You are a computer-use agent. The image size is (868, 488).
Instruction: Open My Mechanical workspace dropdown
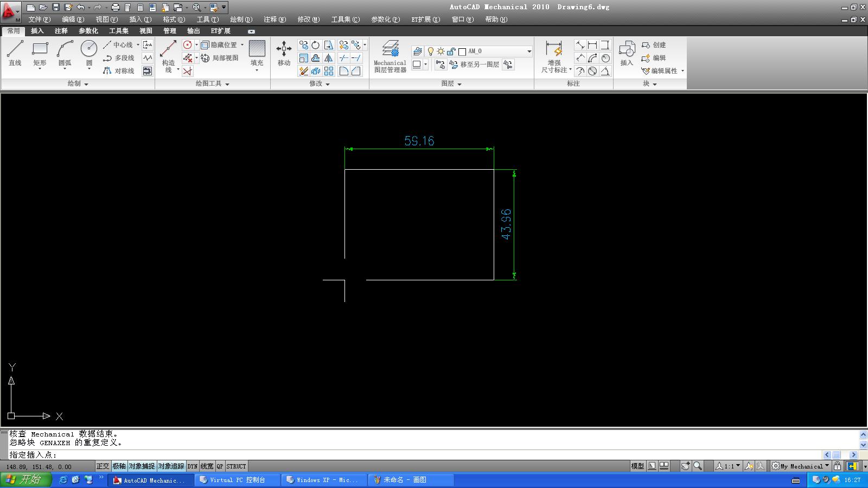(800, 466)
